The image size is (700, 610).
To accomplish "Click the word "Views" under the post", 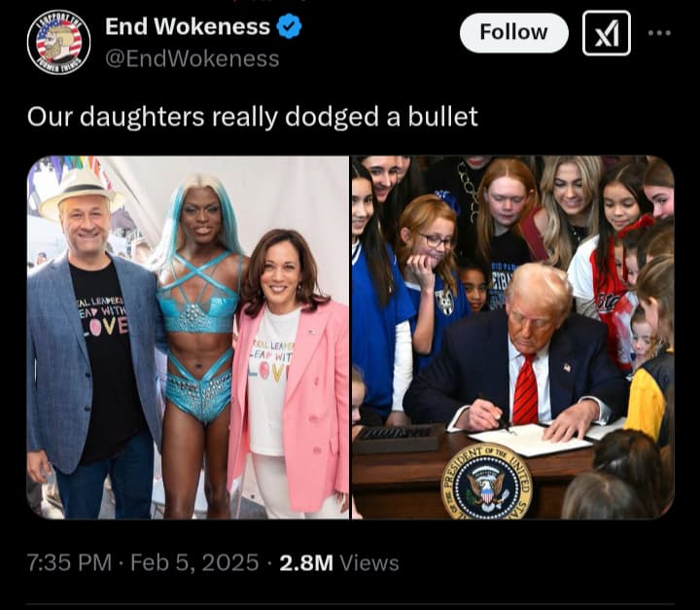I will pyautogui.click(x=369, y=562).
